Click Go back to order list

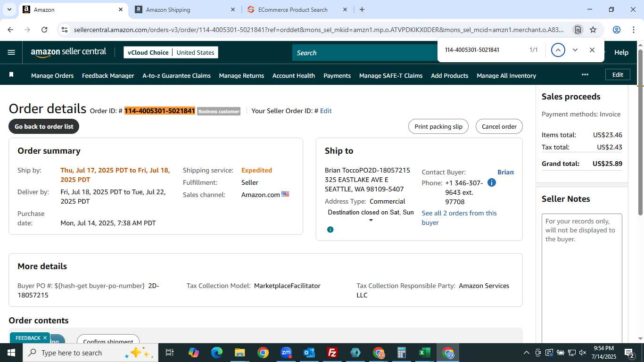pyautogui.click(x=44, y=126)
